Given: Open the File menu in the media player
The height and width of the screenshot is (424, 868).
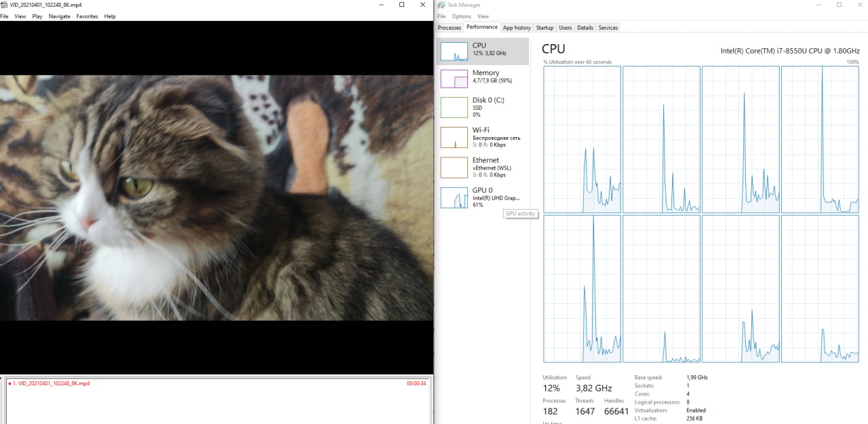Looking at the screenshot, I should point(4,16).
